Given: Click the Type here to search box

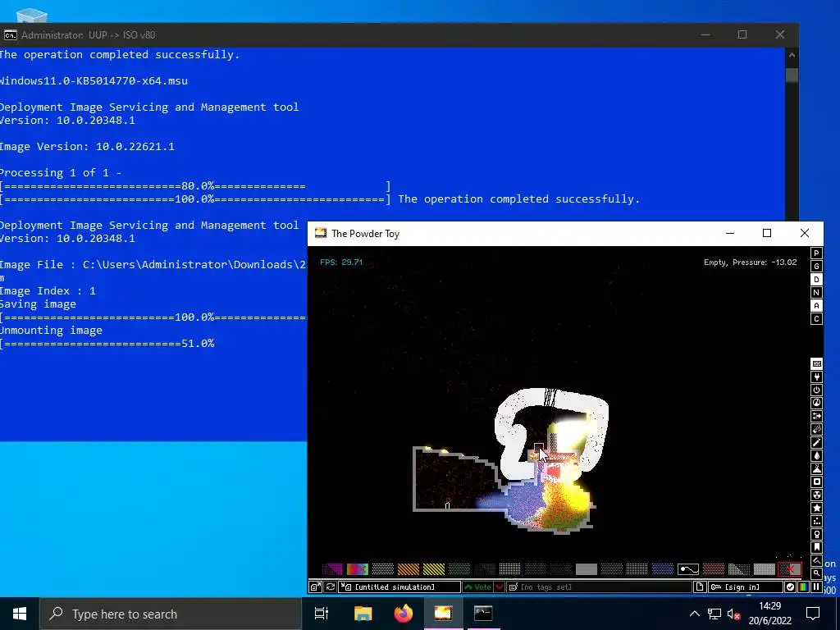Looking at the screenshot, I should (171, 614).
